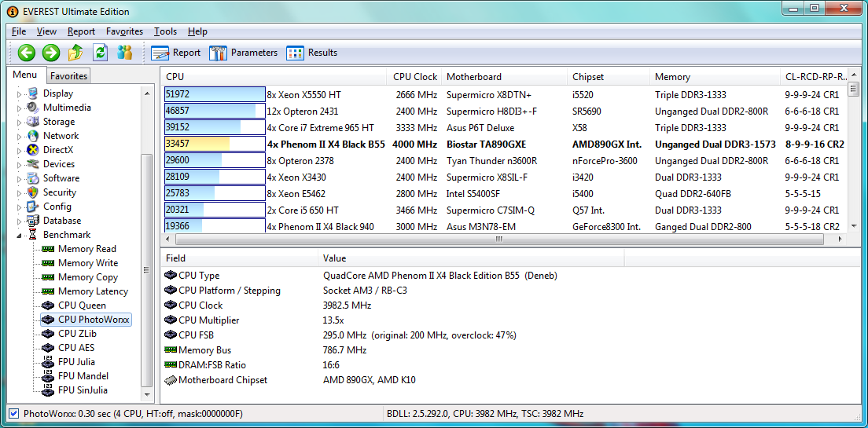Expand the Software tree node
The height and width of the screenshot is (428, 868).
[20, 178]
